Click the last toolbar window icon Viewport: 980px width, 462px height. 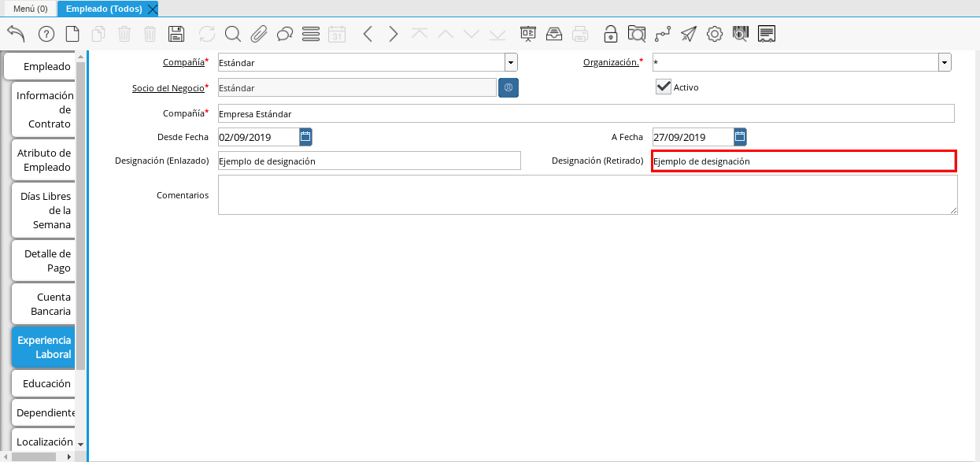[x=767, y=34]
